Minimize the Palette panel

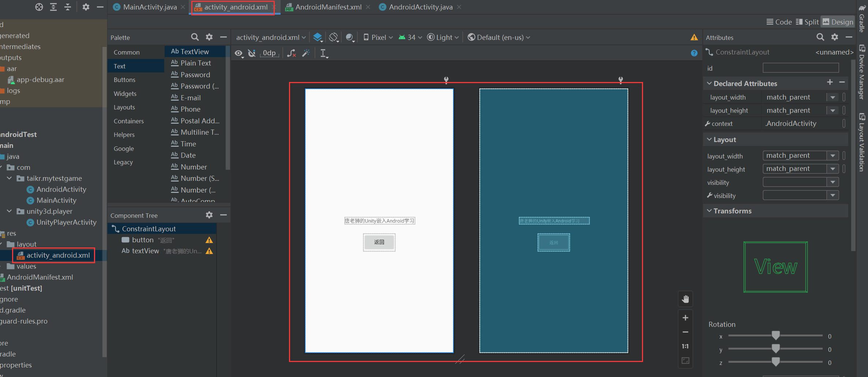[x=223, y=37]
